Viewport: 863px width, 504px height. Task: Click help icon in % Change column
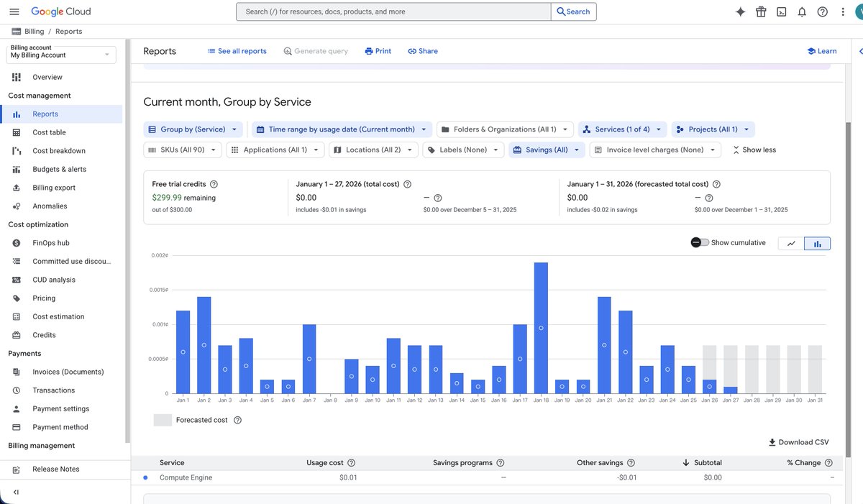(x=828, y=463)
